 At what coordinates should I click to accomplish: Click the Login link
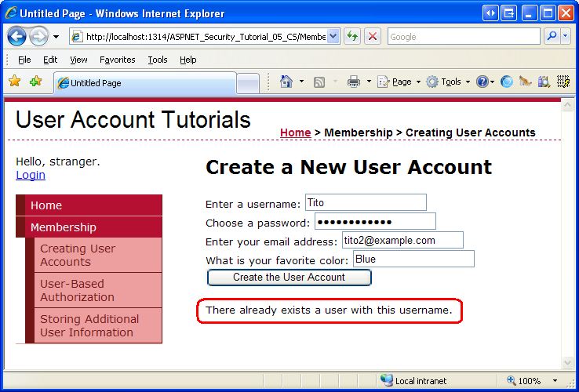click(x=31, y=175)
